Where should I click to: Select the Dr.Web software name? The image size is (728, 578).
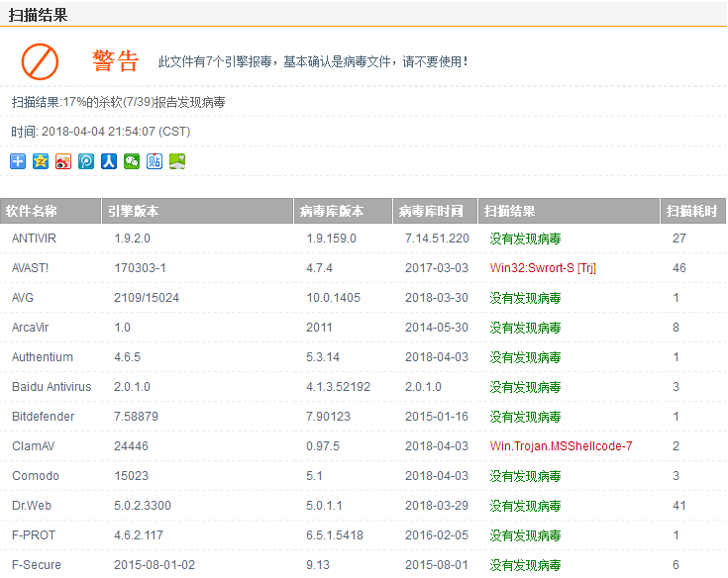tap(32, 506)
